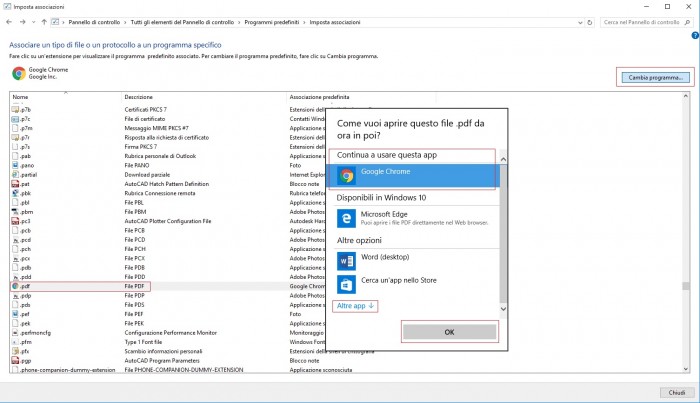Viewport: 700px width, 403px height.
Task: Sort by the Descrizione column header
Action: 139,97
